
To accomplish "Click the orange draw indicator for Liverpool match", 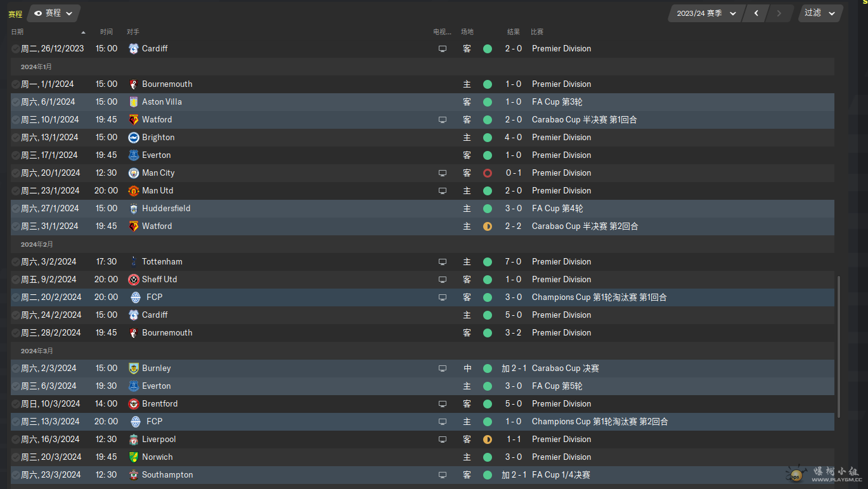I will [487, 439].
